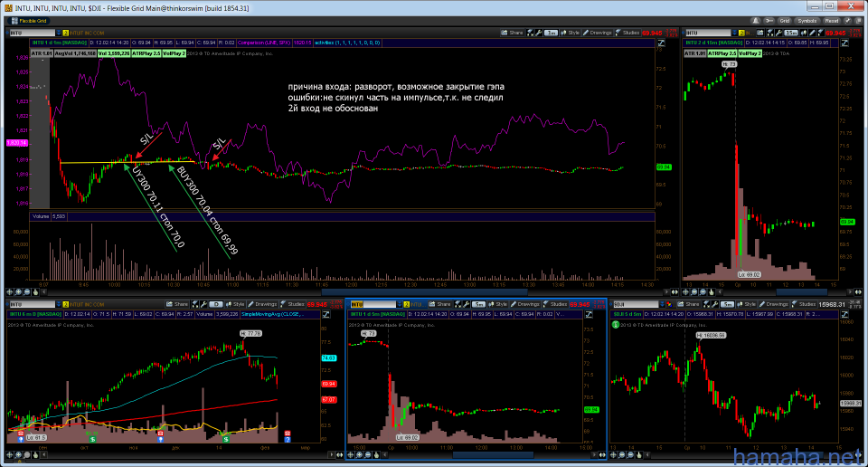868x467 pixels.
Task: Click Share in the main chart toolbar
Action: 512,33
